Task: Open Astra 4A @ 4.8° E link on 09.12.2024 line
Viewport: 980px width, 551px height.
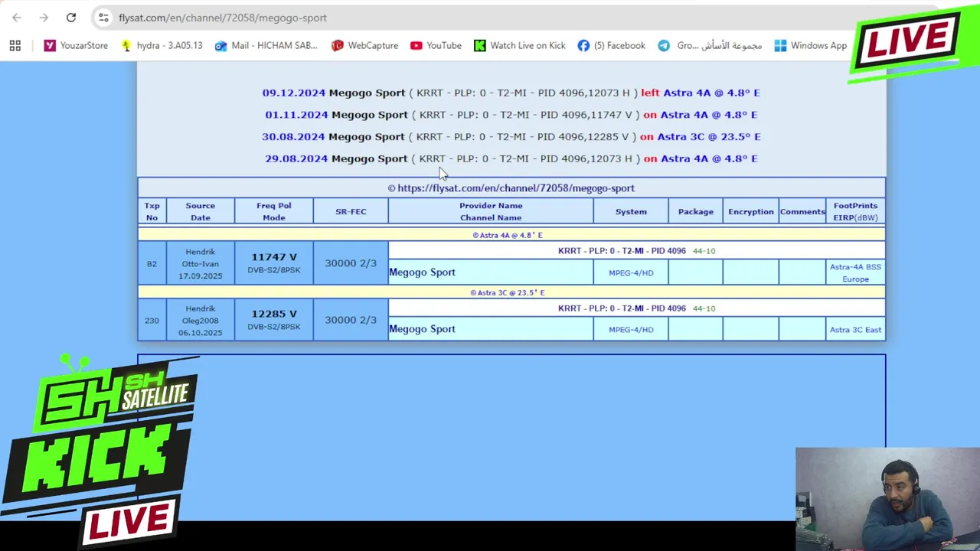Action: (711, 93)
